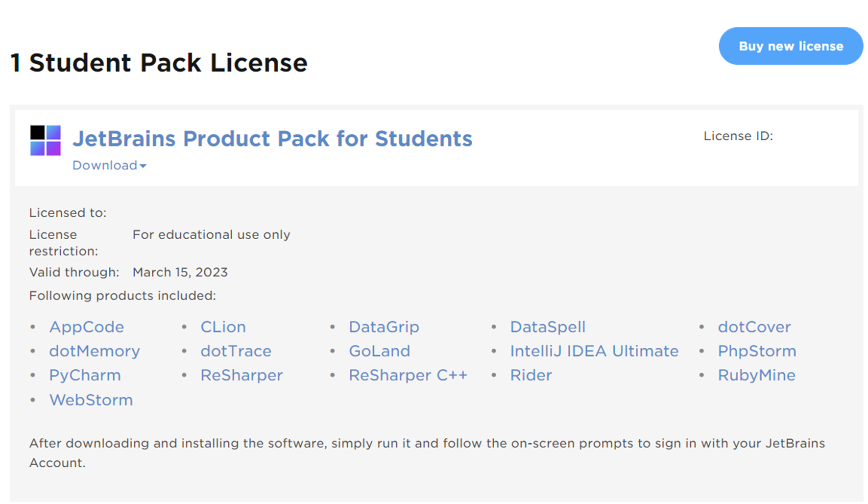Select the Valid through label

pyautogui.click(x=74, y=272)
